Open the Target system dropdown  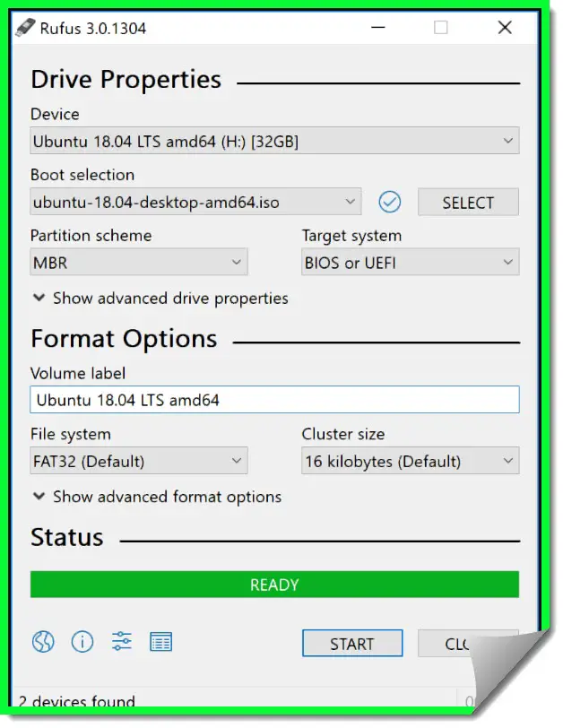click(x=411, y=262)
